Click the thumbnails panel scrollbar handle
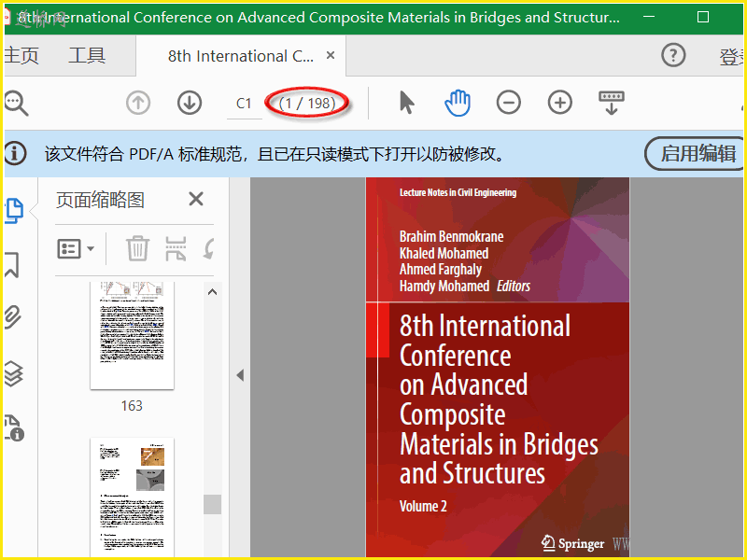Screen dimensions: 747x560 click(x=213, y=504)
